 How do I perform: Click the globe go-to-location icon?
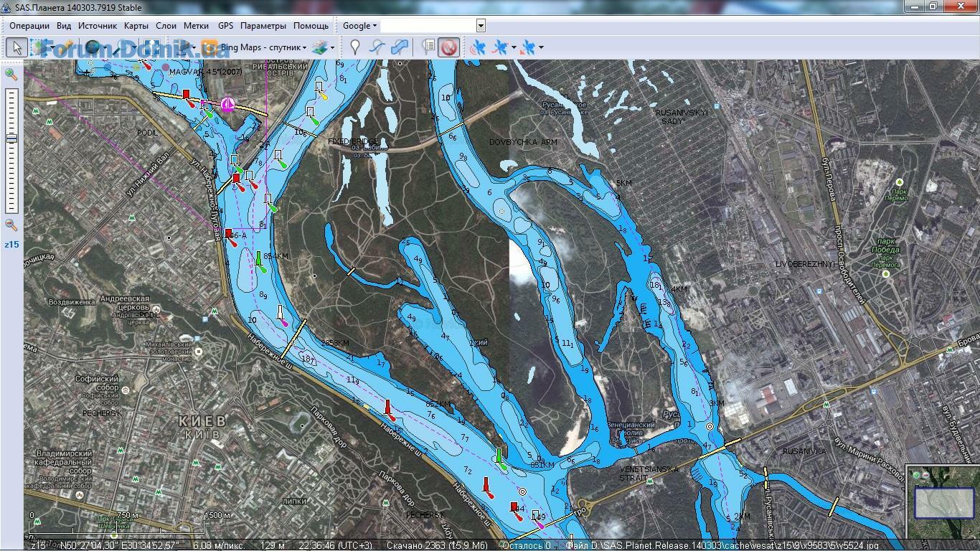tap(92, 47)
